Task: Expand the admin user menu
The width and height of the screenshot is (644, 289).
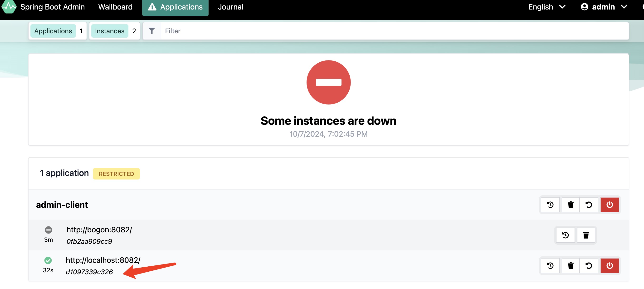Action: [604, 7]
